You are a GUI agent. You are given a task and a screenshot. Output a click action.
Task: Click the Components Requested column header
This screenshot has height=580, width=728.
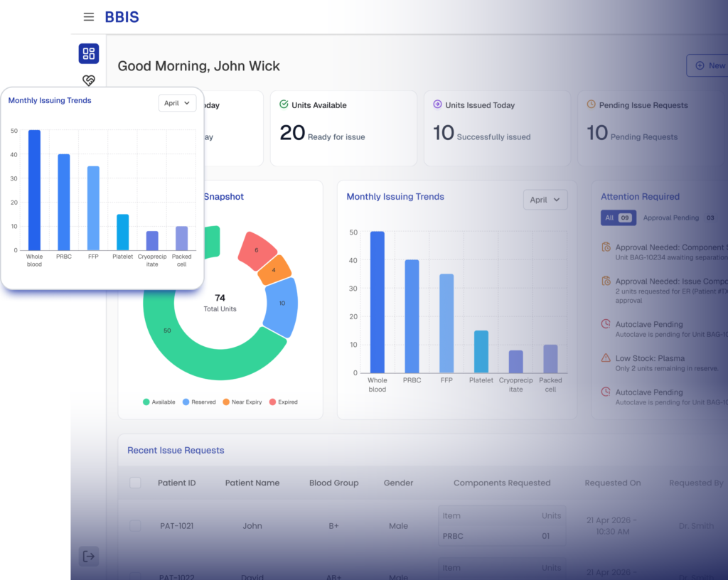pos(502,483)
